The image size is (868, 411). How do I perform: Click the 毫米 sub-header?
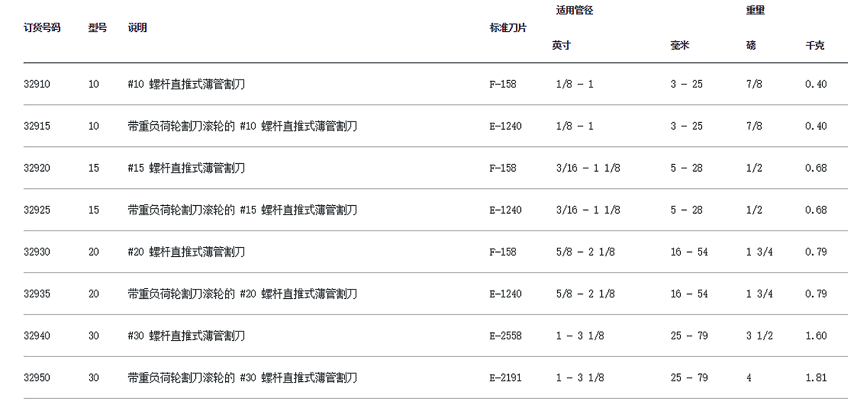coord(680,46)
